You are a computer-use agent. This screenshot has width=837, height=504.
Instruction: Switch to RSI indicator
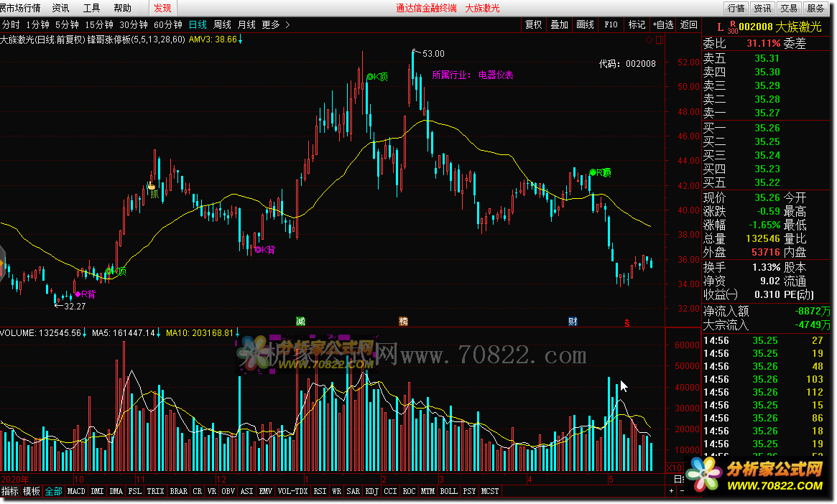tap(320, 491)
